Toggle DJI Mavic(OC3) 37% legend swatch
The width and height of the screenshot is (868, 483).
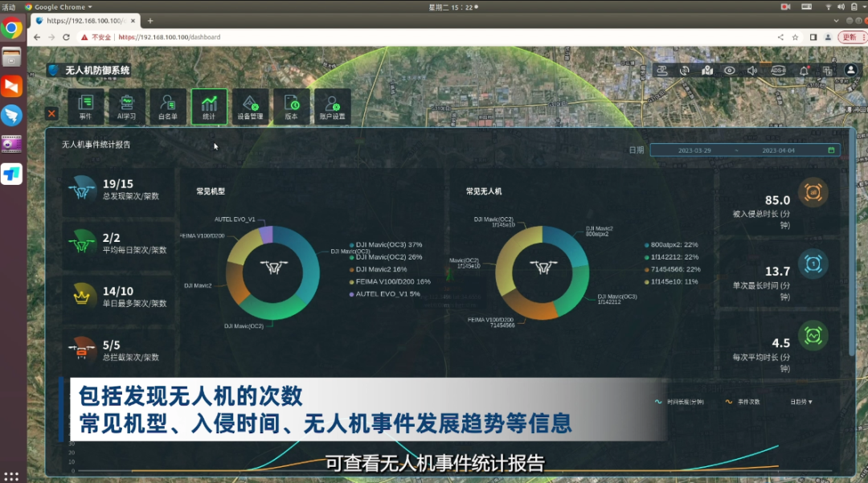(x=352, y=244)
